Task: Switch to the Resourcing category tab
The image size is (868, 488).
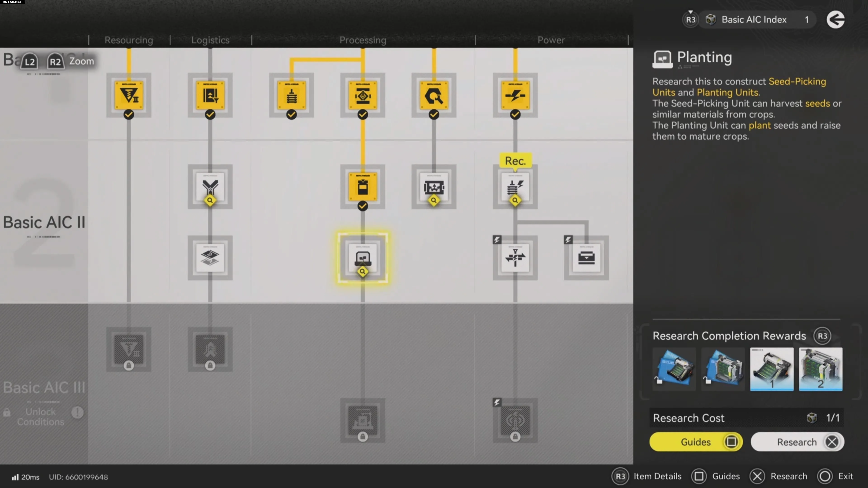Action: point(129,40)
